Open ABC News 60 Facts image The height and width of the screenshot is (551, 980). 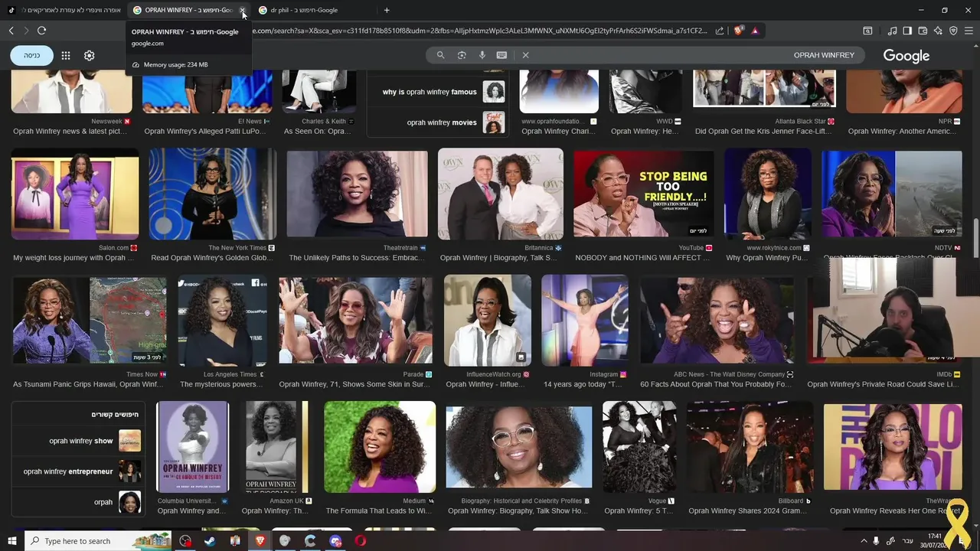717,321
